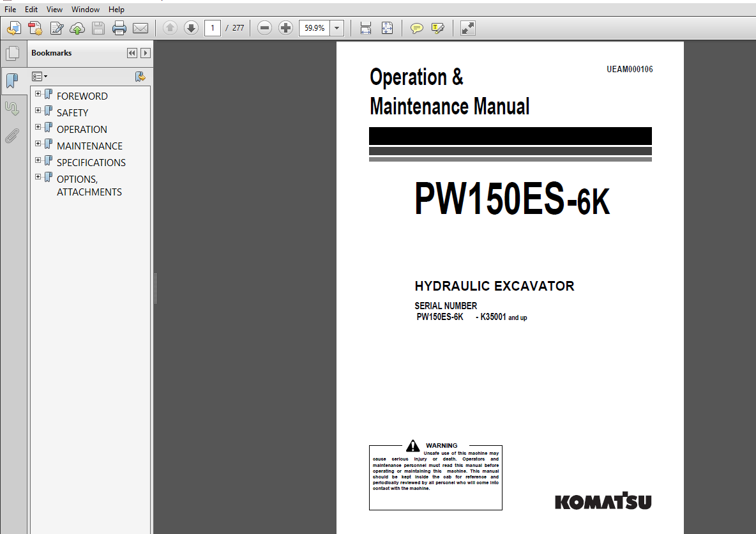Jump to OPERATION bookmark
Screen dimensions: 756x534
click(82, 129)
